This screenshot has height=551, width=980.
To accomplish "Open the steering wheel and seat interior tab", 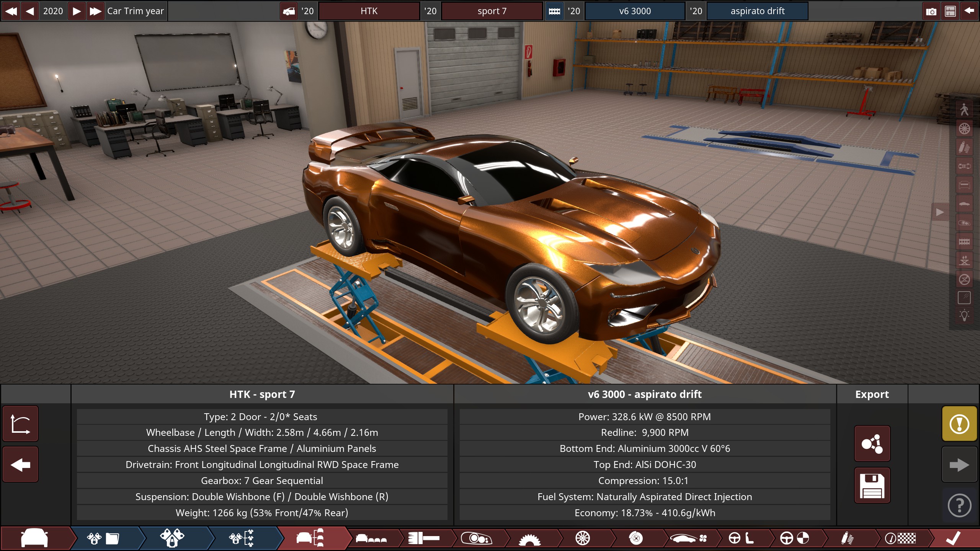I will click(741, 538).
